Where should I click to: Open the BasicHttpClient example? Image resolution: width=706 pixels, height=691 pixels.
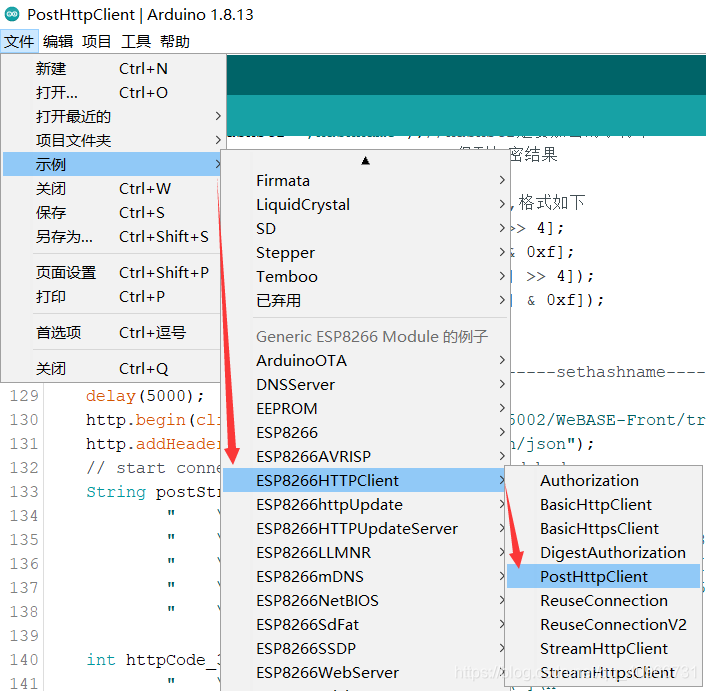[x=603, y=505]
